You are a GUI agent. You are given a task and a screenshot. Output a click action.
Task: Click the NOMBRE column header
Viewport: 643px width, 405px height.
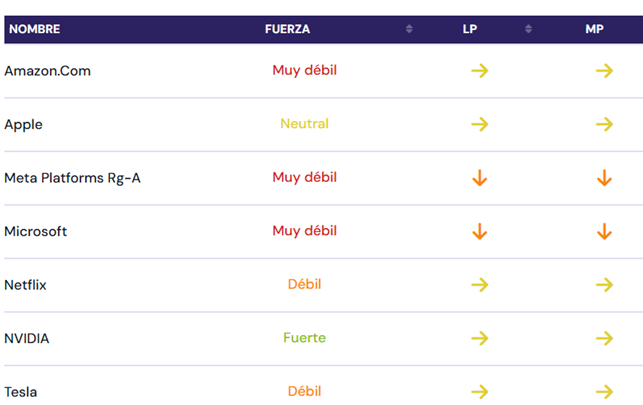click(34, 29)
